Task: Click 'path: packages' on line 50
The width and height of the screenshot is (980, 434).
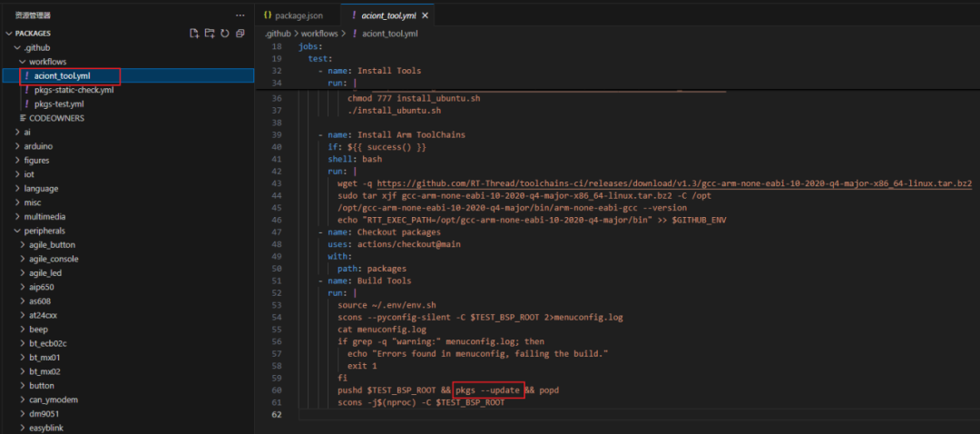Action: pyautogui.click(x=372, y=268)
